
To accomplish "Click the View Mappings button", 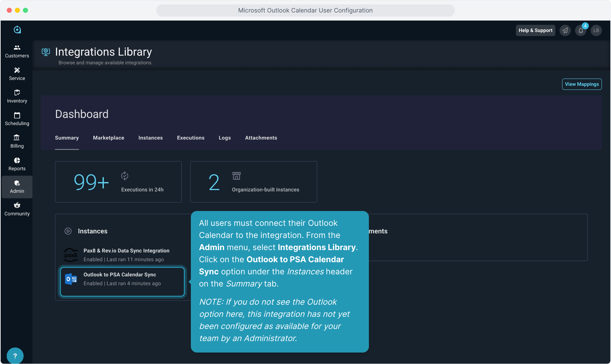I will 582,84.
